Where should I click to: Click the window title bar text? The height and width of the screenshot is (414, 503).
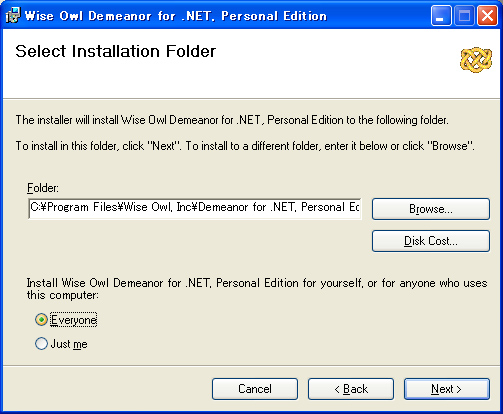(176, 16)
